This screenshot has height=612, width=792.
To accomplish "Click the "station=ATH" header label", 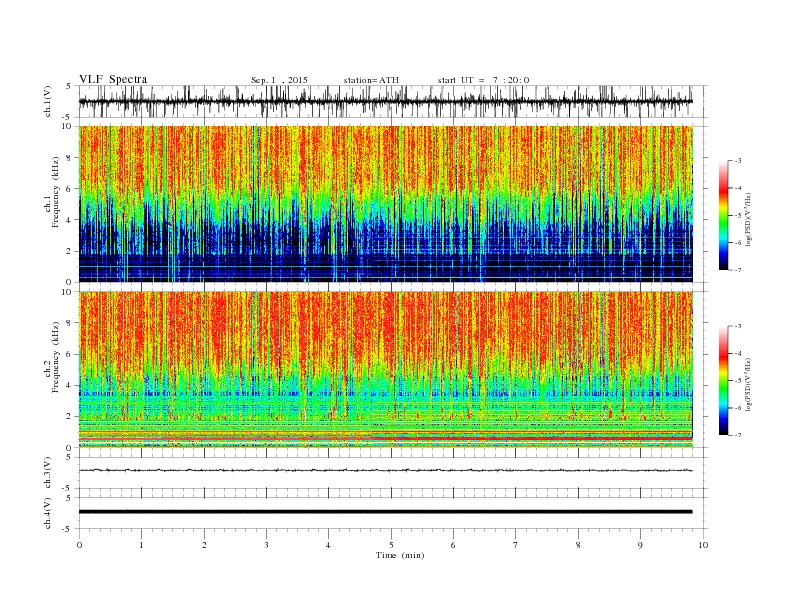I will (x=371, y=80).
